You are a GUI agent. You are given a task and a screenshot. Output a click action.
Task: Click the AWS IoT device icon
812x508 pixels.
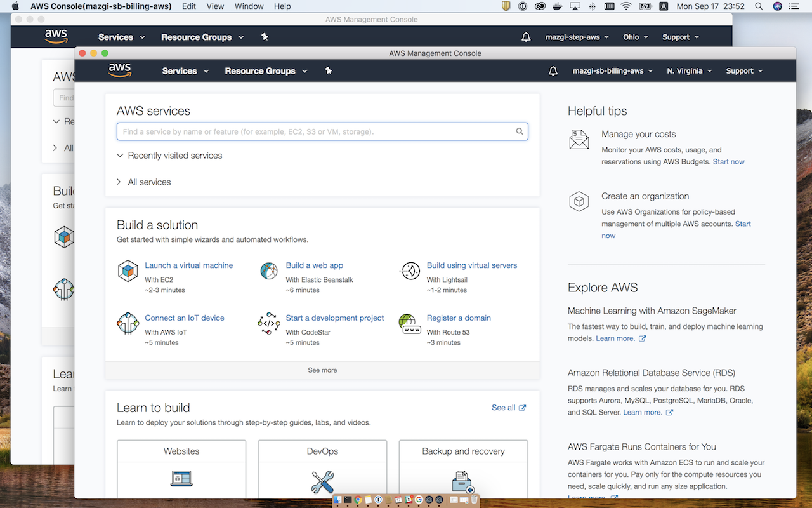[128, 323]
